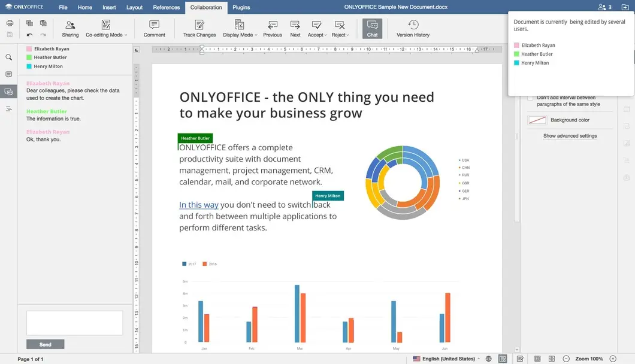Toggle Don't add interval between paragraphs checkbox

(x=530, y=98)
